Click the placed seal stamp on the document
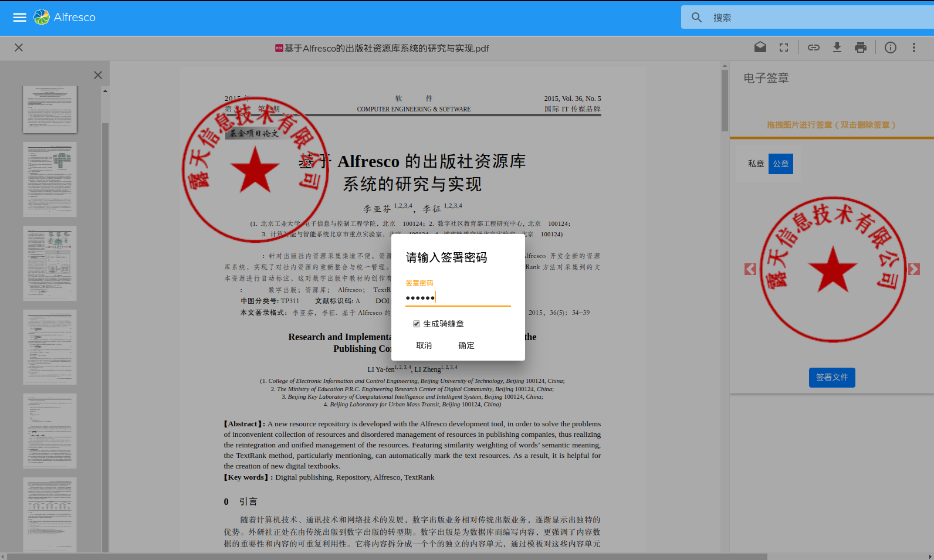934x560 pixels. [255, 169]
